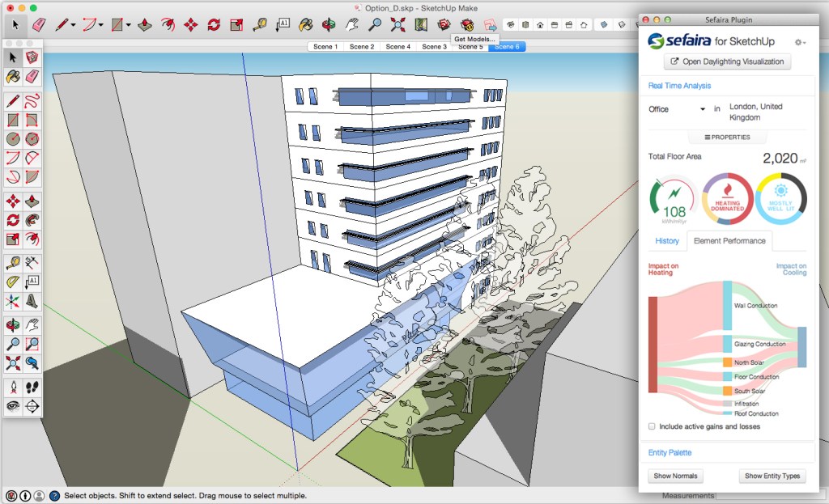
Task: Select the Eraser tool in top toolbar
Action: pos(39,25)
